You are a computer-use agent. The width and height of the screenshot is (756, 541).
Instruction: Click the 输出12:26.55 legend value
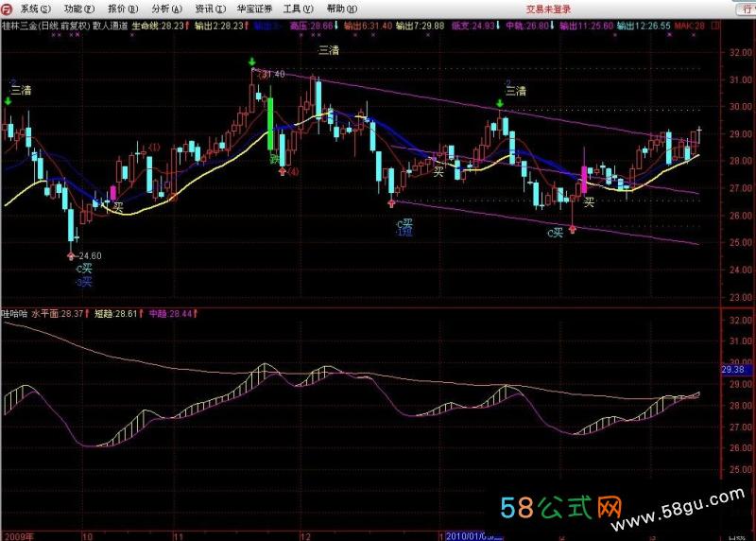tap(644, 26)
